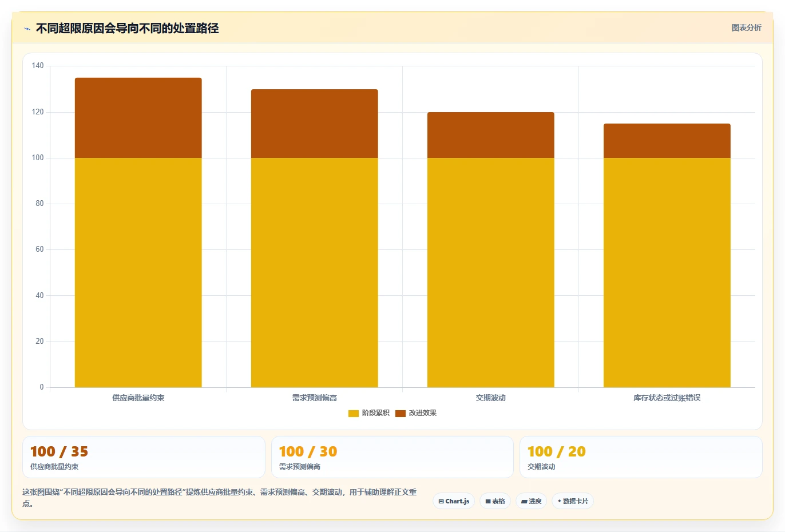
Task: Toggle the 阶段累积 legend color swatch
Action: click(353, 413)
